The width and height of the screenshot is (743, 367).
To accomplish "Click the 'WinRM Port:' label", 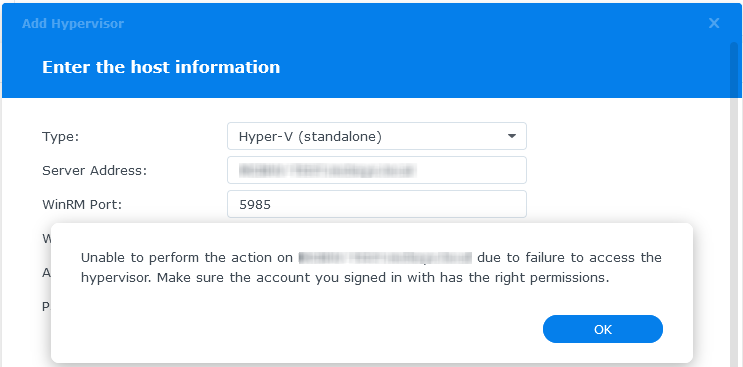I will point(82,205).
